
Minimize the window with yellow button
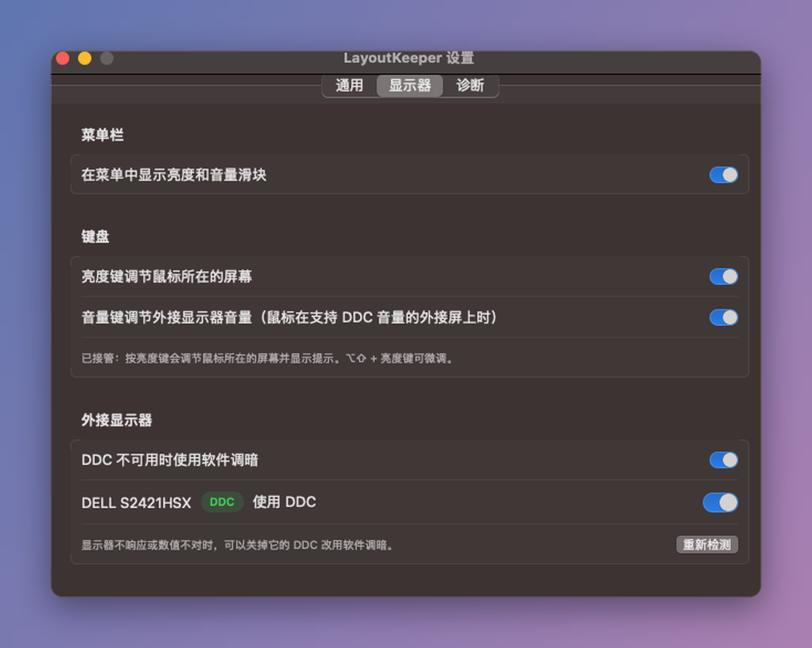tap(85, 58)
